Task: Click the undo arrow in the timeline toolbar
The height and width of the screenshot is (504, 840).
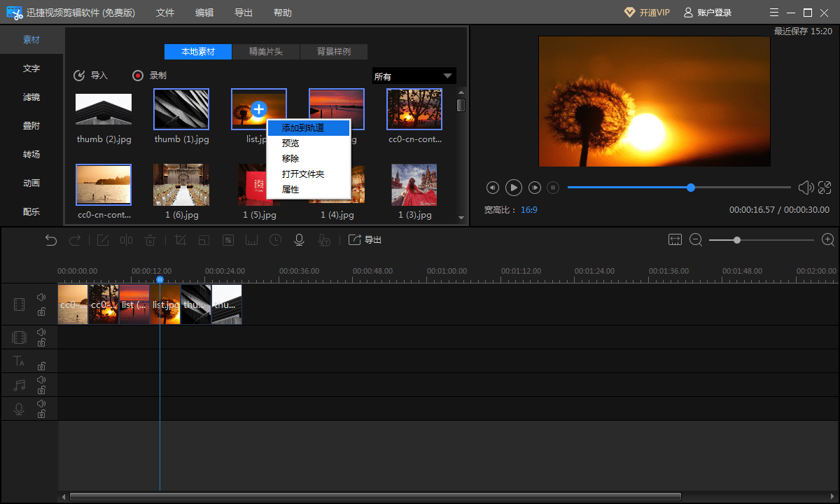Action: pyautogui.click(x=51, y=240)
